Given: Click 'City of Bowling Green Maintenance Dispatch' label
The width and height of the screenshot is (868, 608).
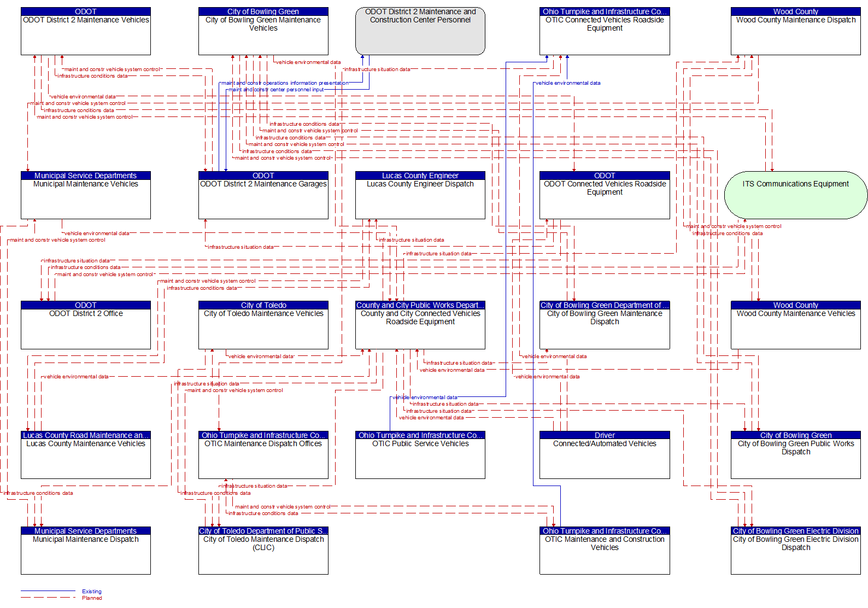Looking at the screenshot, I should 605,318.
